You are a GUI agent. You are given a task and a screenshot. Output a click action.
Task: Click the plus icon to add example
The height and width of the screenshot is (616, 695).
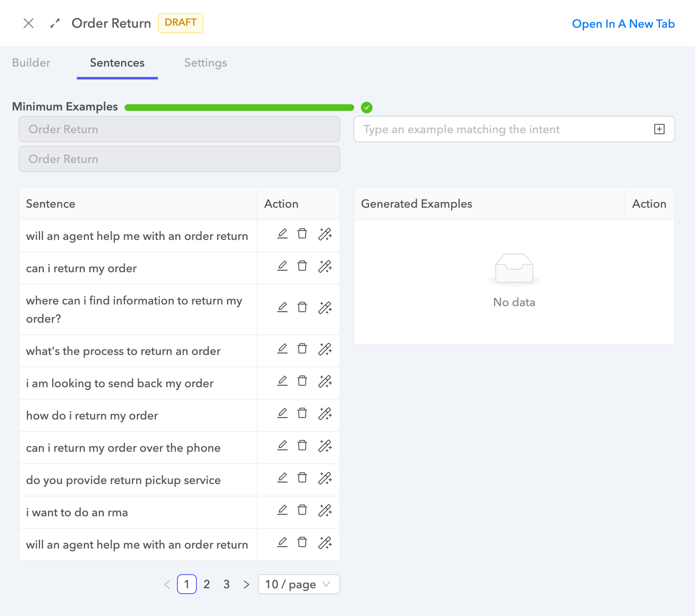[659, 129]
